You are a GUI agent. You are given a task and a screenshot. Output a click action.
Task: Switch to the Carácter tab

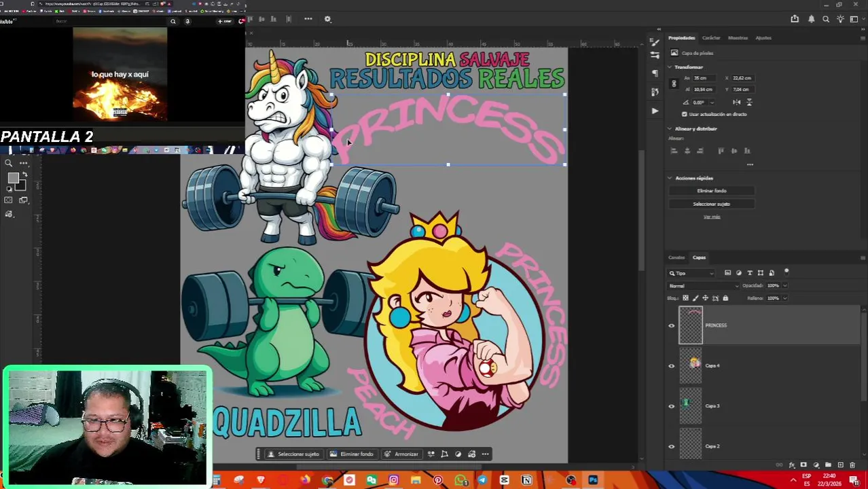(711, 38)
